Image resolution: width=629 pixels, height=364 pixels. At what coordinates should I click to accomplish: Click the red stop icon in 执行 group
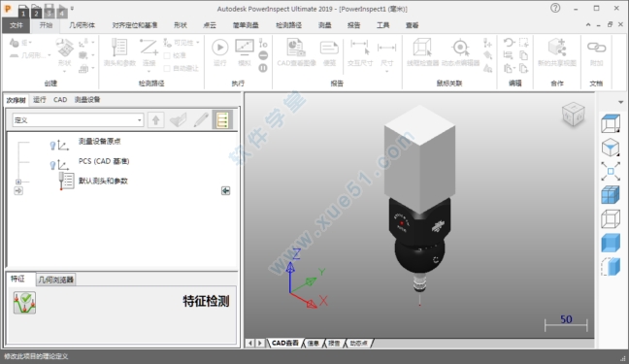pyautogui.click(x=263, y=55)
